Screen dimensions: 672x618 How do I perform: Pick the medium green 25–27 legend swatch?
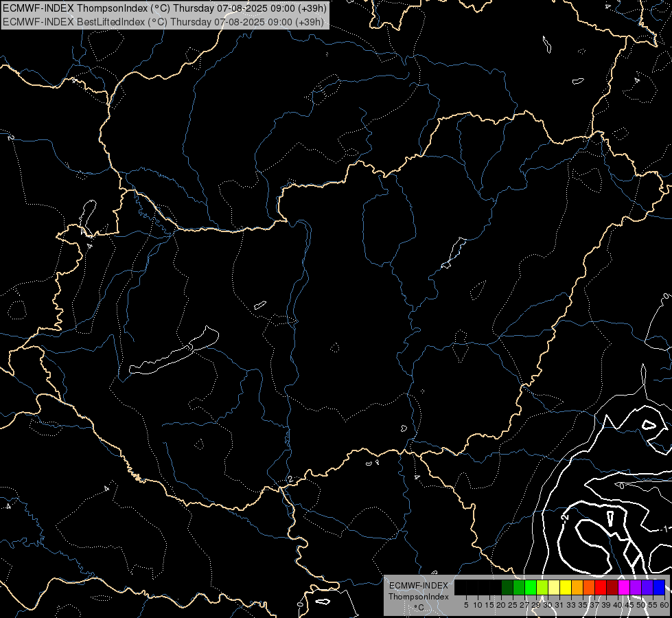[519, 587]
